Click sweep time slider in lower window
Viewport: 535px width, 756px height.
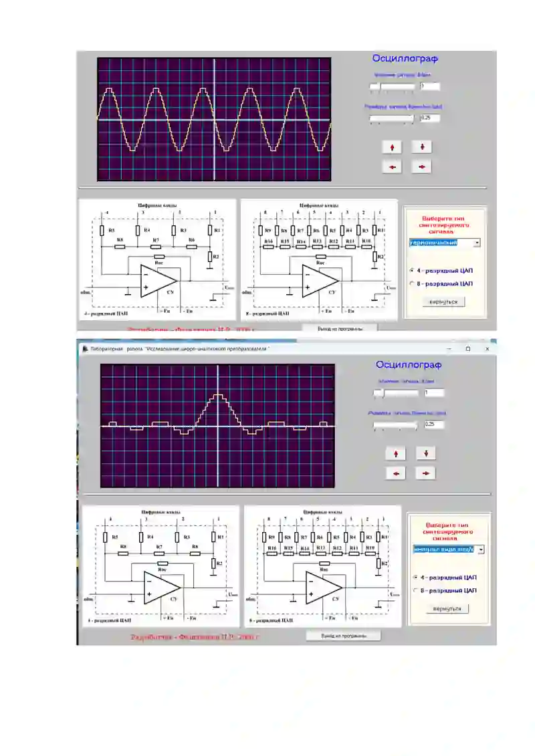(x=396, y=424)
